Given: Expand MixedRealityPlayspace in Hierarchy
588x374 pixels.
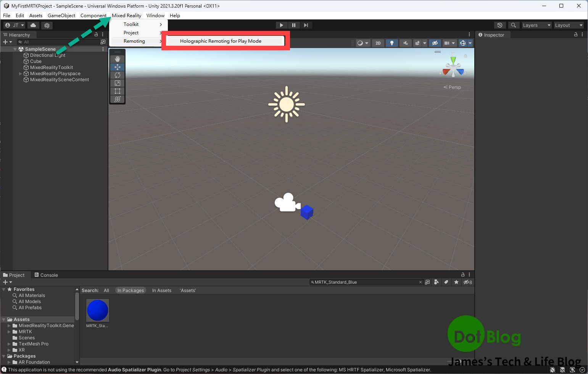Looking at the screenshot, I should click(20, 74).
